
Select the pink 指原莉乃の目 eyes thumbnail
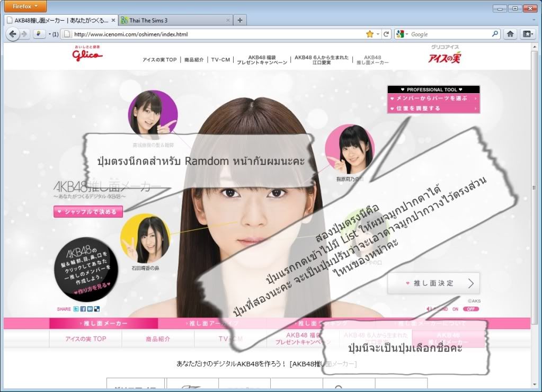(x=350, y=149)
